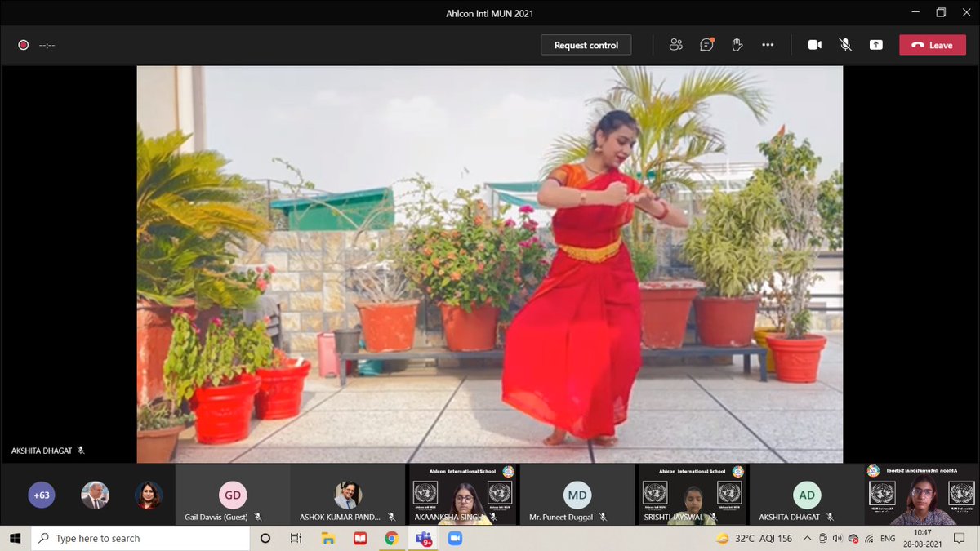Select the SRISHTI JAYSWAL video tile
Screen dimensions: 980x551
click(x=693, y=495)
